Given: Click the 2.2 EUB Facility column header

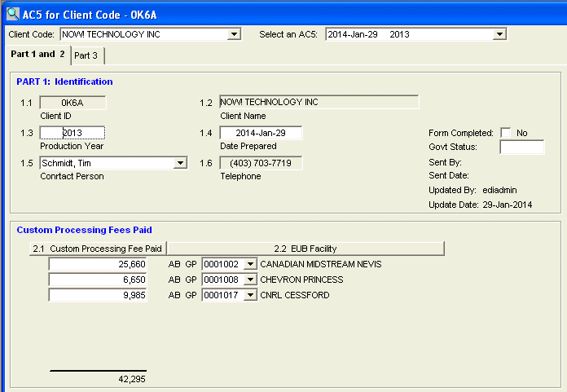Looking at the screenshot, I should click(305, 248).
